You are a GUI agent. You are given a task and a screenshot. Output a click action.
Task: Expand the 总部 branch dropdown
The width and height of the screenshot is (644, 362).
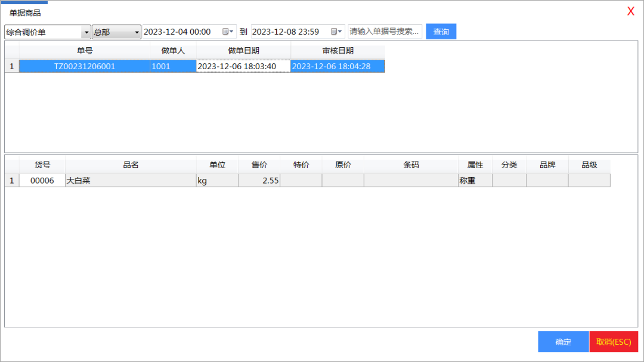[137, 32]
